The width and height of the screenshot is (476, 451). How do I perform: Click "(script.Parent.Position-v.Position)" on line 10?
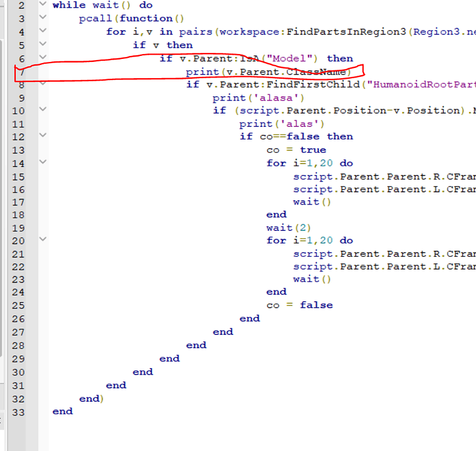[x=349, y=111]
